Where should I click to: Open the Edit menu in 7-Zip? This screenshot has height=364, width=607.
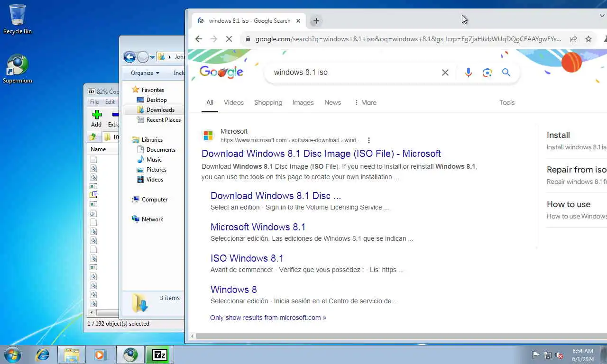110,102
